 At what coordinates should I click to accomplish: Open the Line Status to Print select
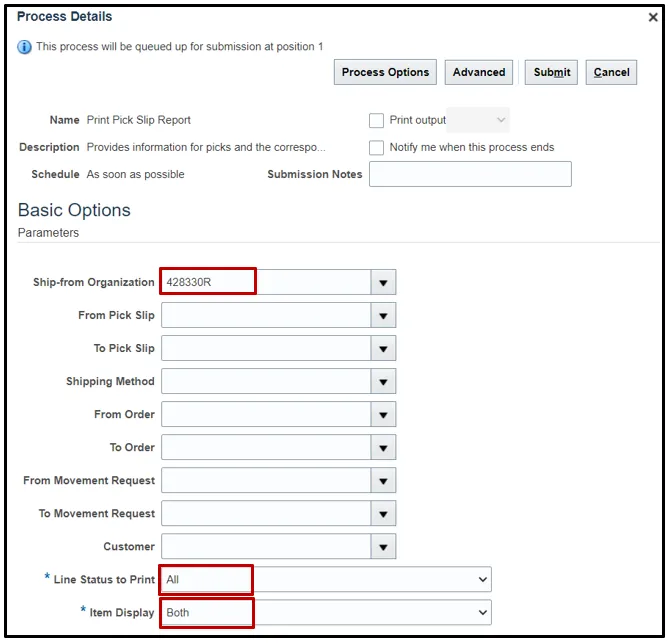[x=326, y=580]
